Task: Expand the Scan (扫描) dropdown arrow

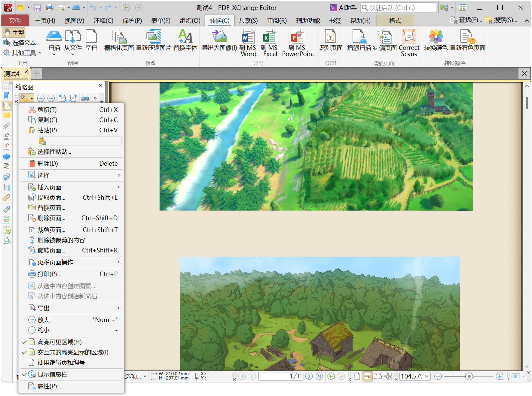Action: (54, 54)
